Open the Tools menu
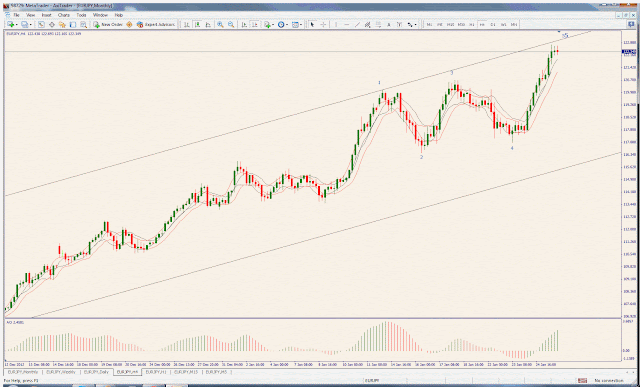The height and width of the screenshot is (387, 640). (81, 15)
